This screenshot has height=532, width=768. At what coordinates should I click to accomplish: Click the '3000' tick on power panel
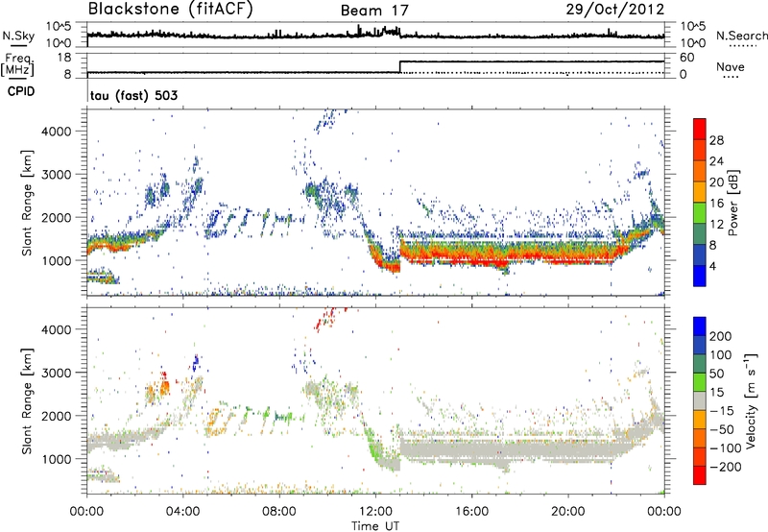56,175
